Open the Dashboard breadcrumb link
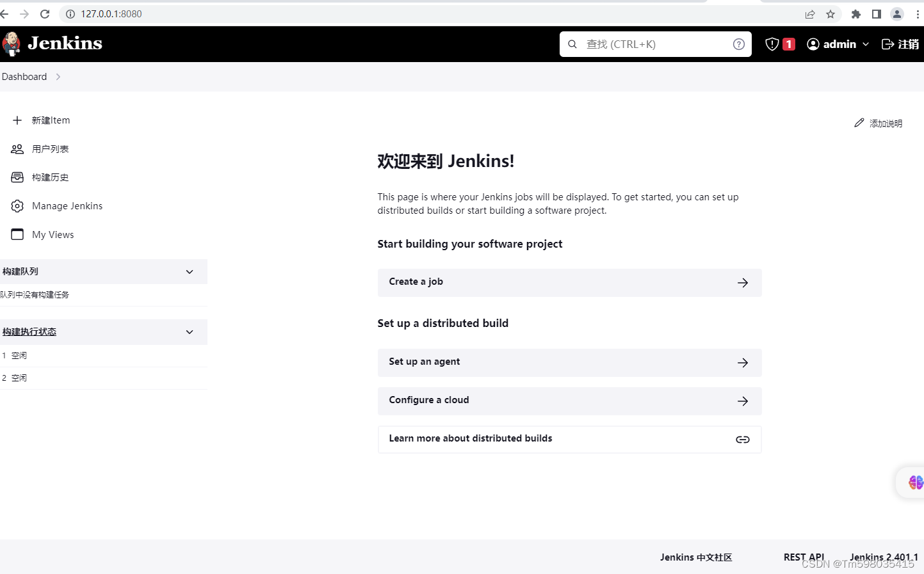Screen dimensions: 924x574 [24, 77]
